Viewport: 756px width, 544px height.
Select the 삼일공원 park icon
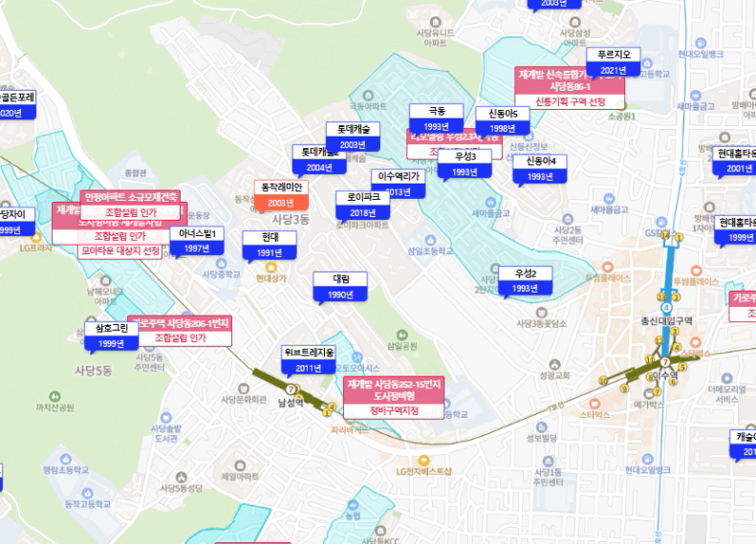(x=401, y=335)
